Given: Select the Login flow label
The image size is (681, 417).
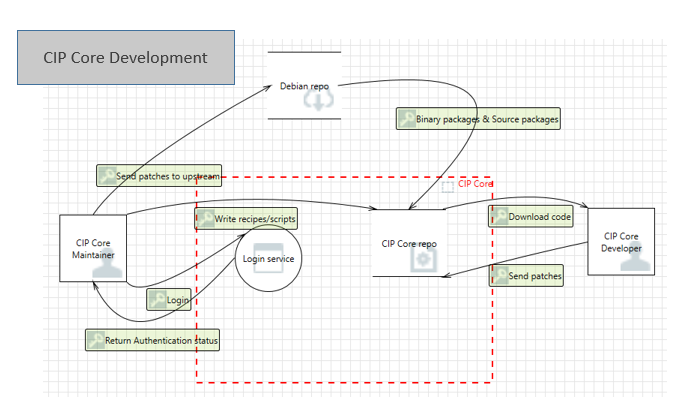Looking at the screenshot, I should [x=169, y=299].
